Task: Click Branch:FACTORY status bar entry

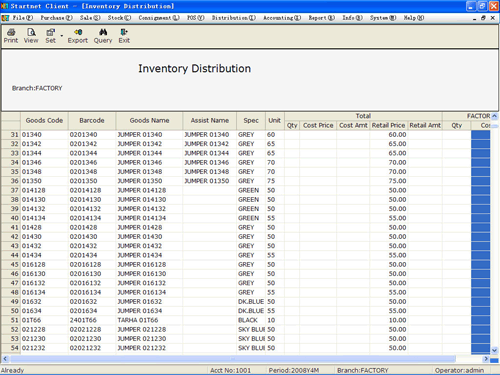Action: click(x=363, y=370)
